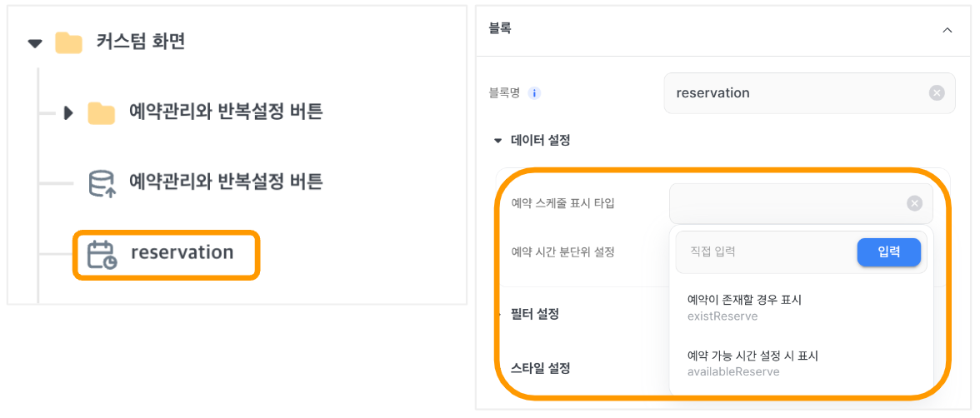The width and height of the screenshot is (980, 418).
Task: Focus the 직접 입력 text field
Action: tap(766, 252)
